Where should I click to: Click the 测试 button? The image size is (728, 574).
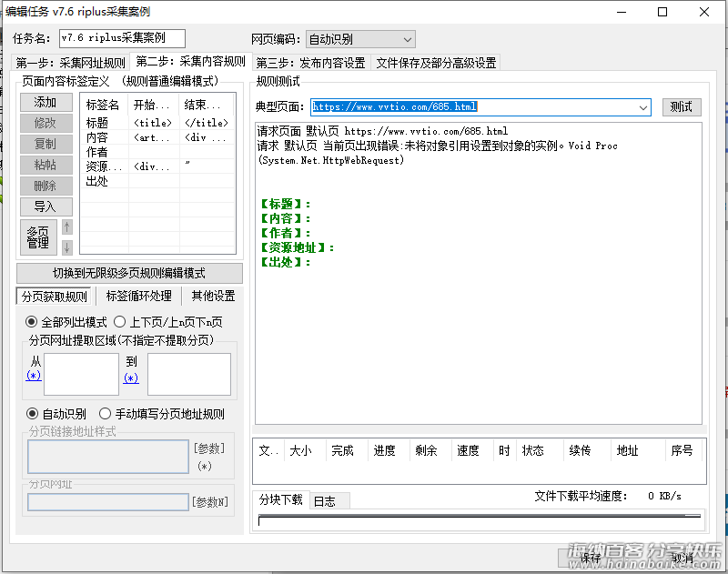coord(682,107)
